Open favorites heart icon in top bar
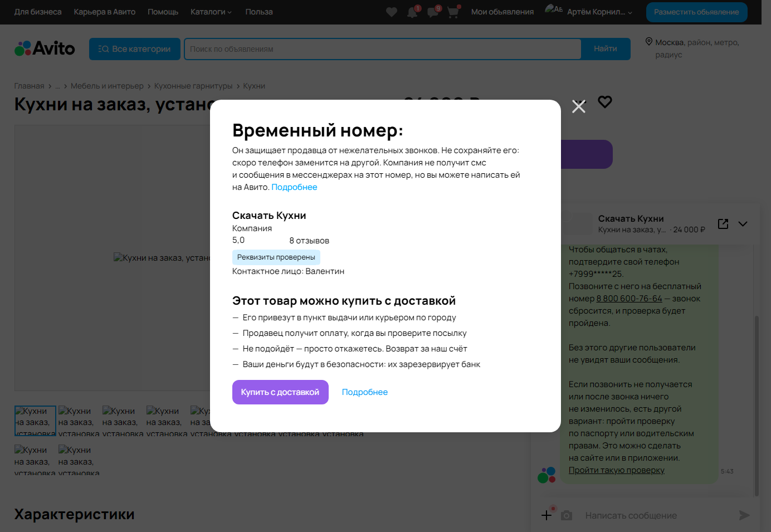Viewport: 771px width, 532px height. pyautogui.click(x=392, y=12)
